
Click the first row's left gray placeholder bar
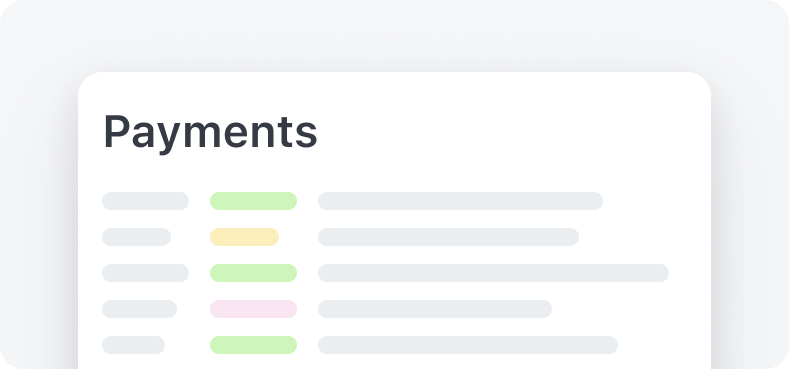coord(145,201)
